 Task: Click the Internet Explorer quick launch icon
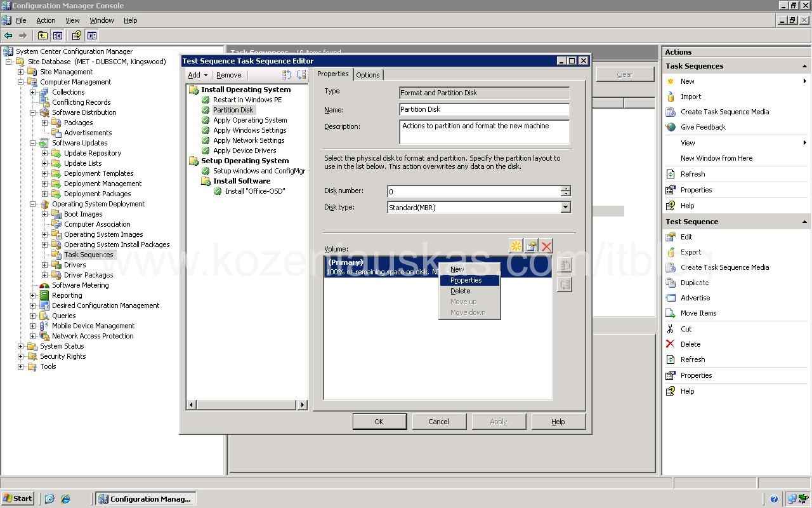click(x=65, y=498)
